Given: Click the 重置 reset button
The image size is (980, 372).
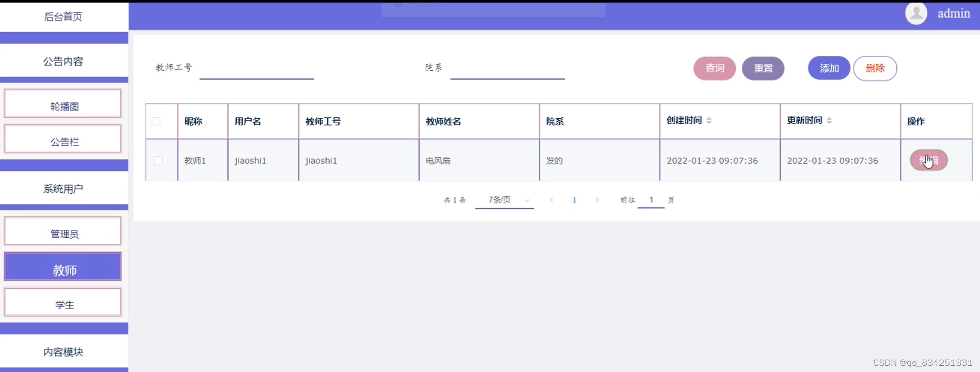Looking at the screenshot, I should [763, 68].
